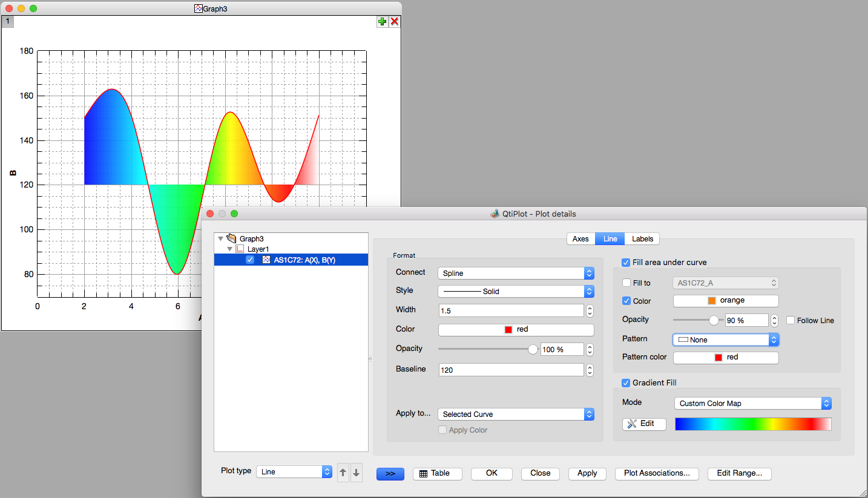Click Edit gradient button with tools icon
The image size is (868, 498).
click(x=644, y=424)
